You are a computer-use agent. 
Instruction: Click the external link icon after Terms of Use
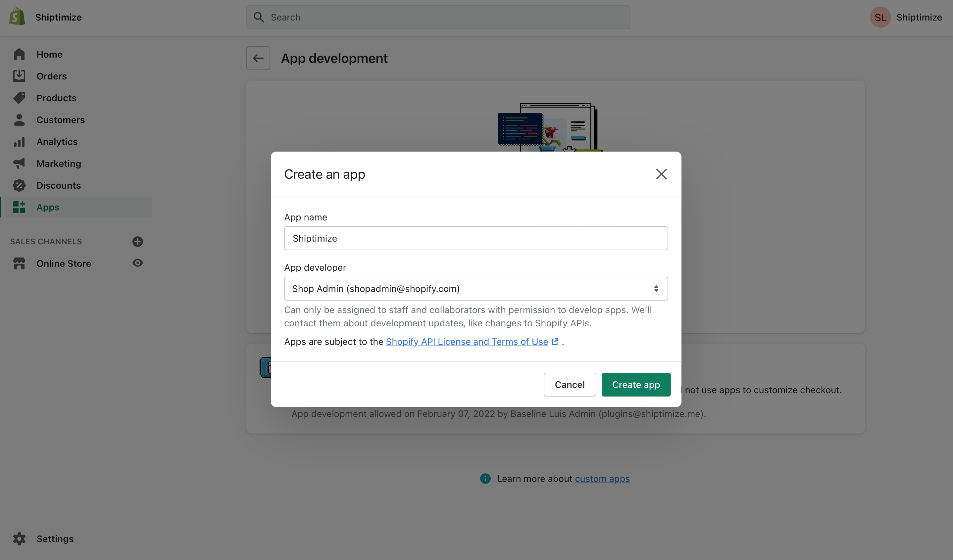pos(555,342)
